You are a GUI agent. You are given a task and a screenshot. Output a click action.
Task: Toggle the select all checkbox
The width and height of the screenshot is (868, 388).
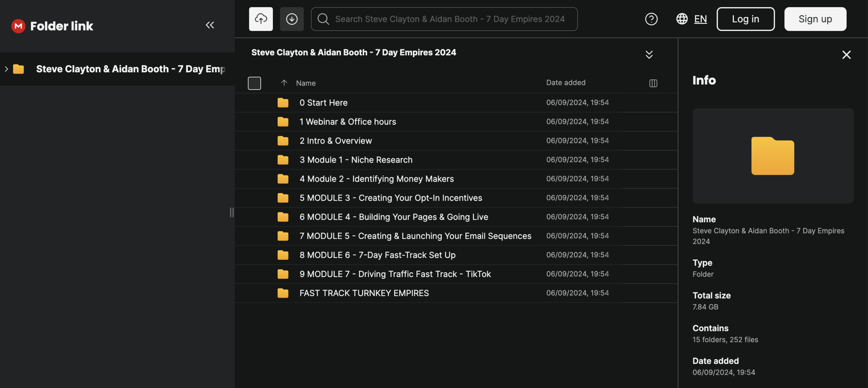(x=254, y=83)
